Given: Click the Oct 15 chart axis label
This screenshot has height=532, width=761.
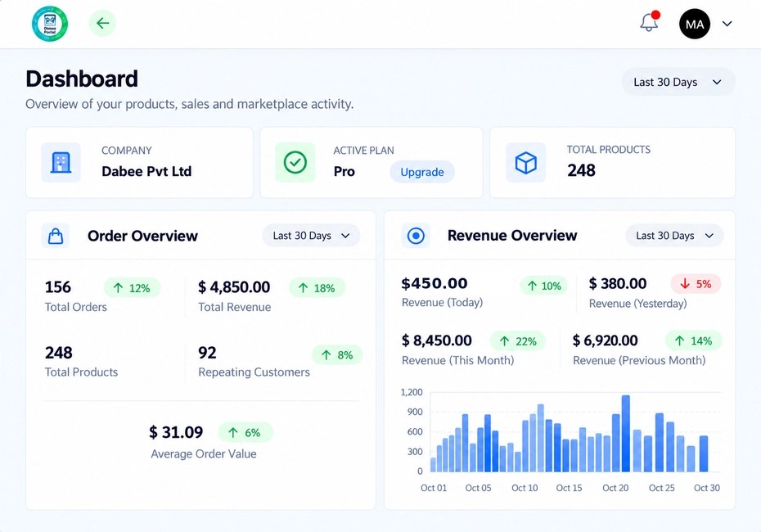Looking at the screenshot, I should [x=569, y=488].
